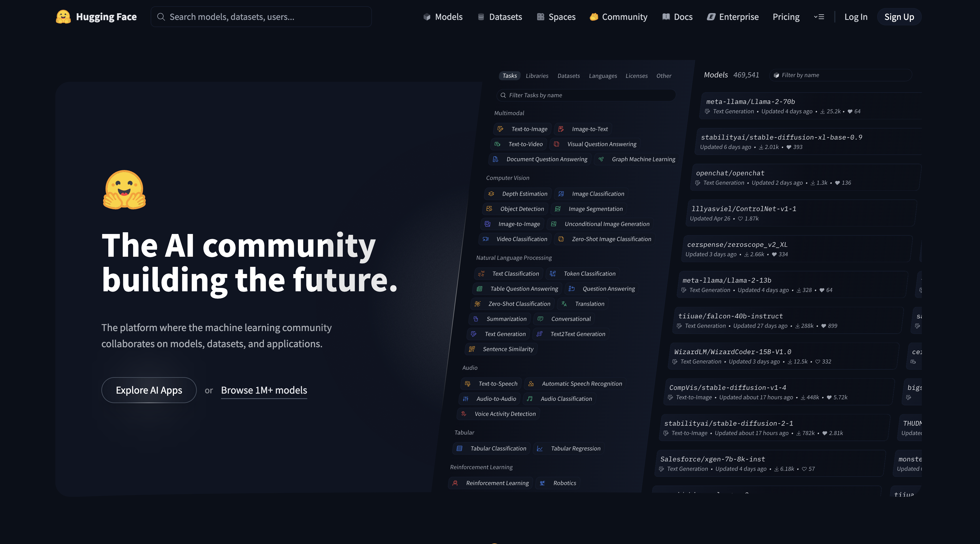Follow the Browse 1M+ models link
Image resolution: width=980 pixels, height=544 pixels.
pos(264,390)
